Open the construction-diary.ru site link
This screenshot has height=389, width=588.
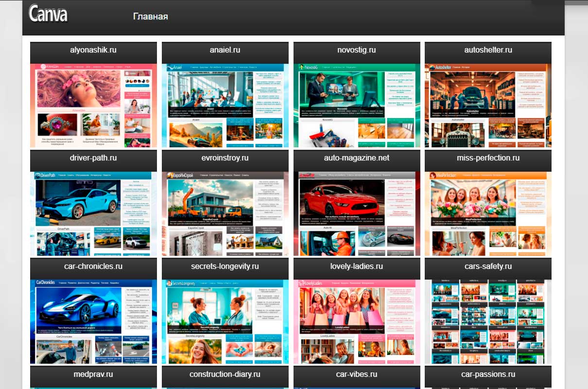point(225,374)
